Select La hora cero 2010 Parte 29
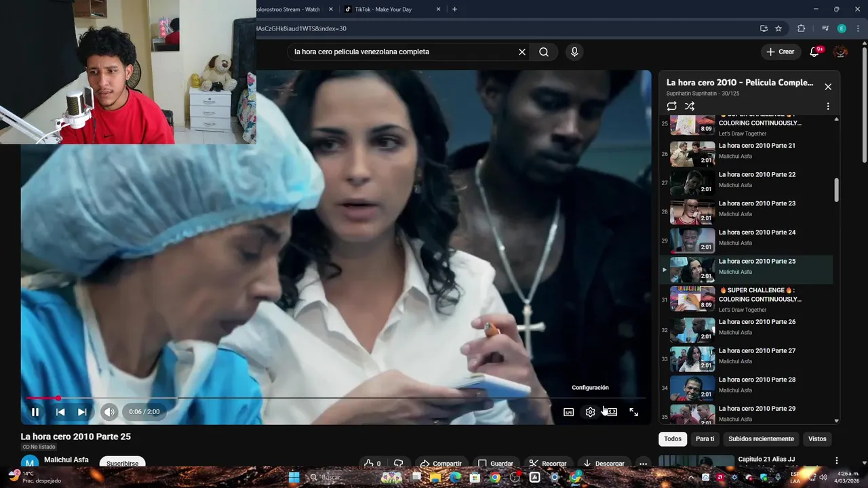This screenshot has height=488, width=868. (x=746, y=414)
